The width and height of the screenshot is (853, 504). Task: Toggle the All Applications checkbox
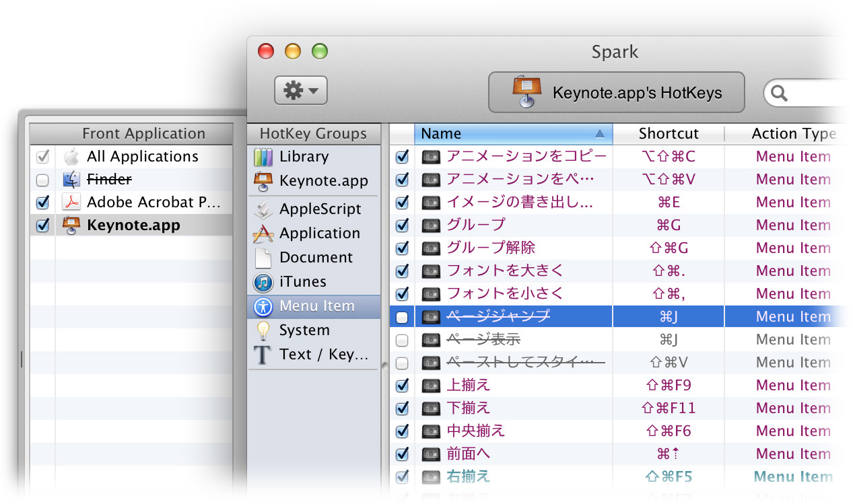click(42, 157)
